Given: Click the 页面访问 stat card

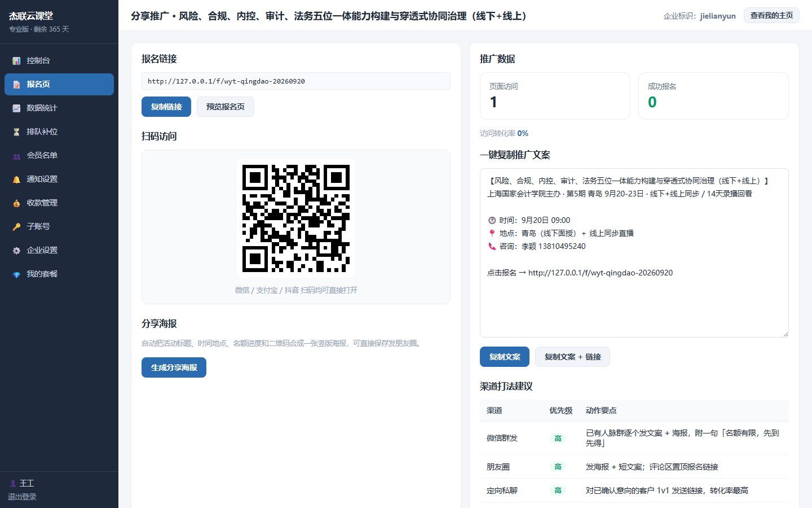Looking at the screenshot, I should (x=555, y=96).
